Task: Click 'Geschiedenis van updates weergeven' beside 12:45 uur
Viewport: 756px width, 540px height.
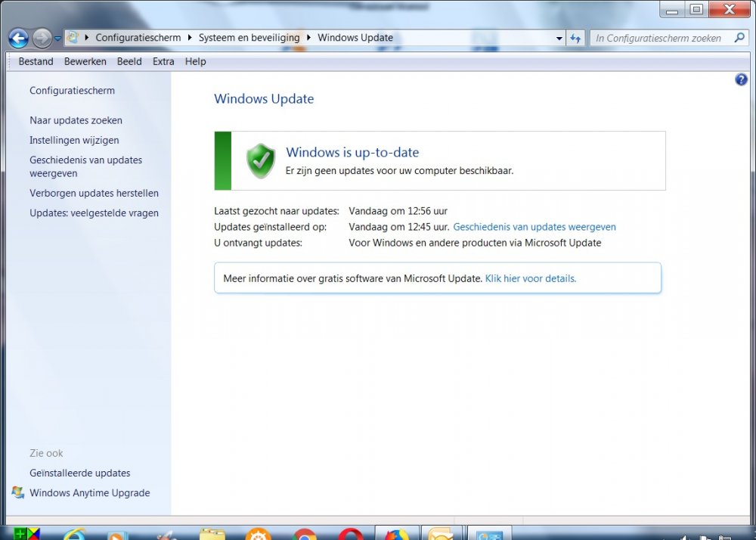Action: 534,227
